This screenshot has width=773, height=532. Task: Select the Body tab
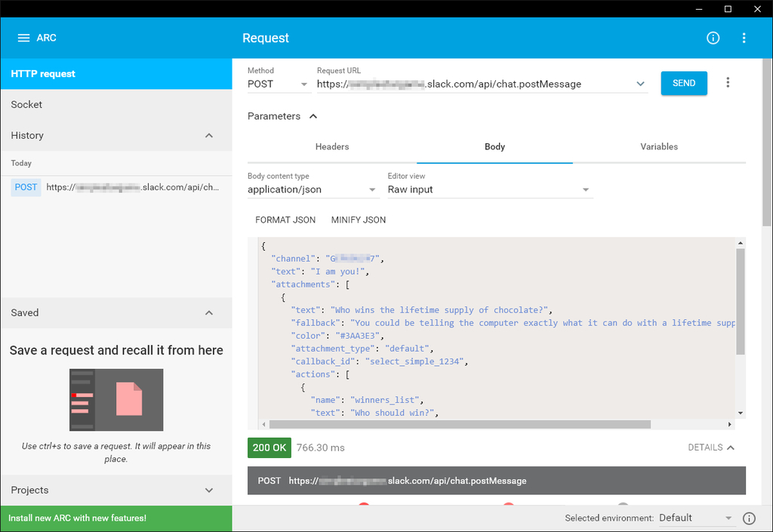click(494, 147)
